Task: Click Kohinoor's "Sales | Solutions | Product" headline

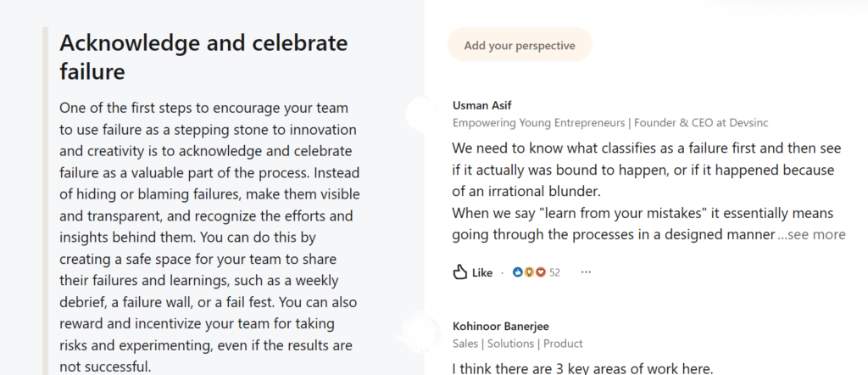Action: (517, 344)
